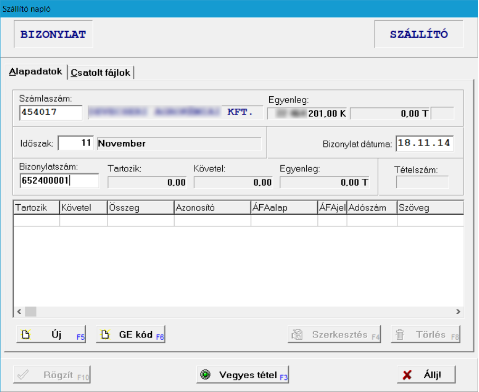479x392 pixels.
Task: Click the Bizonylatszám field 652400001
Action: point(59,181)
